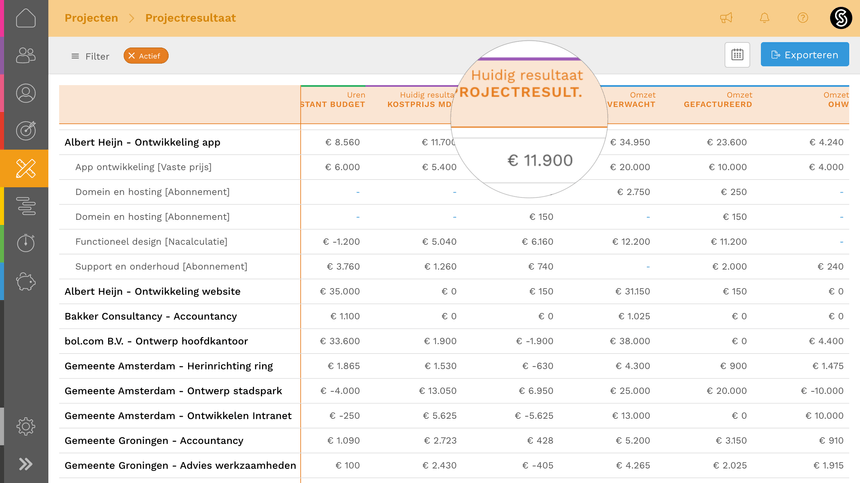Open the Filter menu

(x=90, y=56)
